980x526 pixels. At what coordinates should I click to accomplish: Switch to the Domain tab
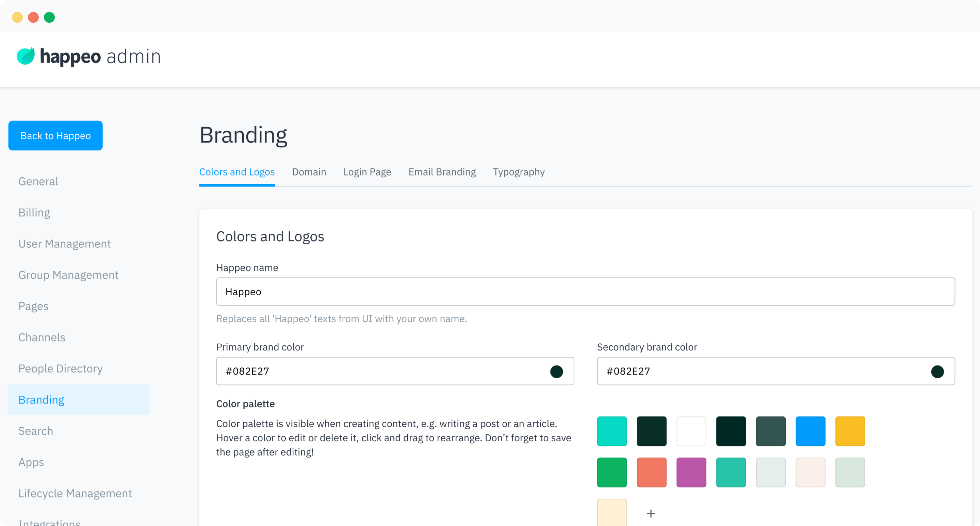[309, 172]
